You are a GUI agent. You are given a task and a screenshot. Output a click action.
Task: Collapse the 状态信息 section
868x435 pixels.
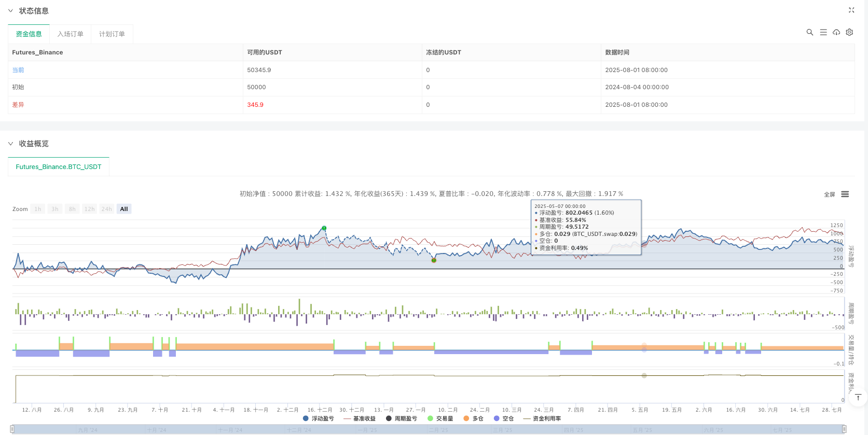[x=11, y=11]
